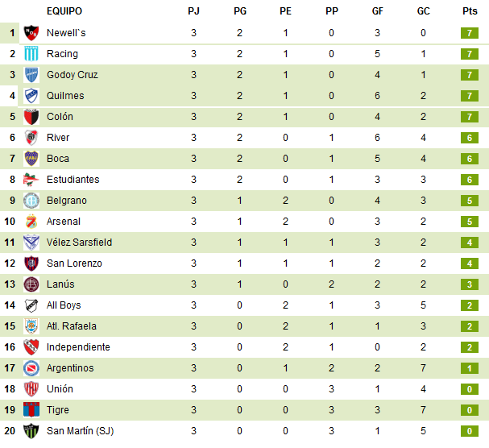The image size is (489, 448).
Task: Click the Racing club crest icon
Action: tap(31, 54)
